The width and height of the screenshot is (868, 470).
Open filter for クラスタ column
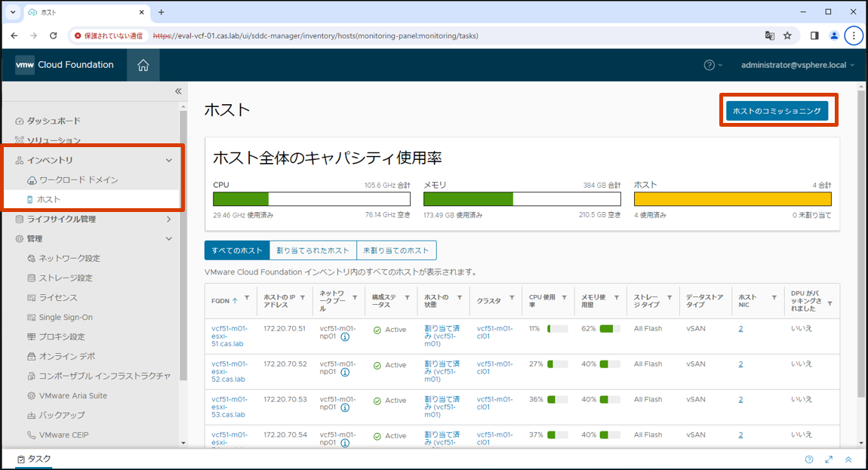click(512, 298)
